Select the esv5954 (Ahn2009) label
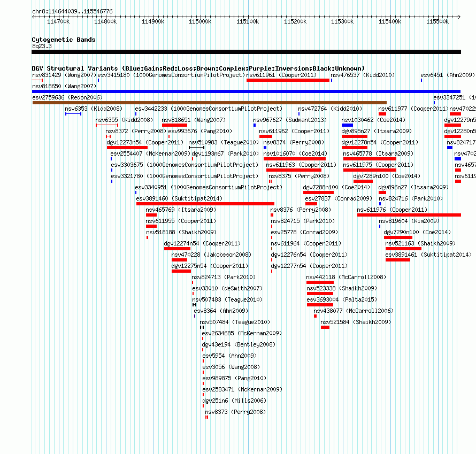Screen dimensions: 476x454 [x=229, y=356]
